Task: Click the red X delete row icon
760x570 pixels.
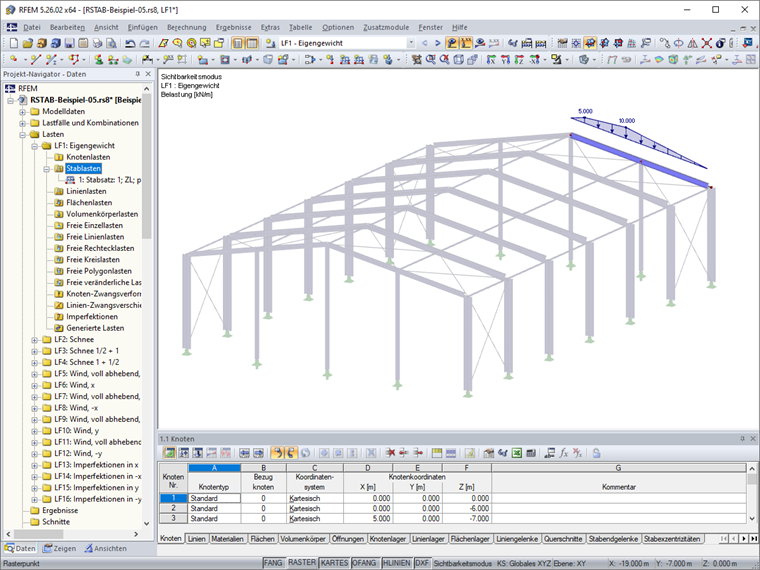Action: point(390,453)
